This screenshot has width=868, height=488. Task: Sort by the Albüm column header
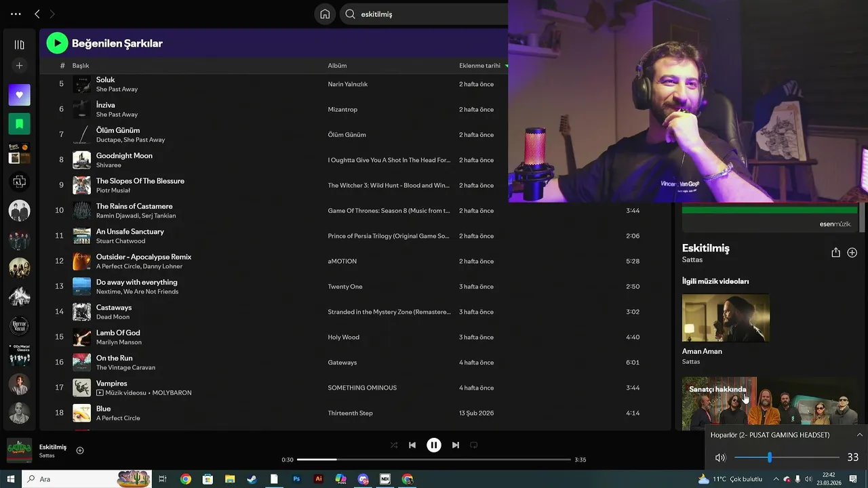pos(337,66)
